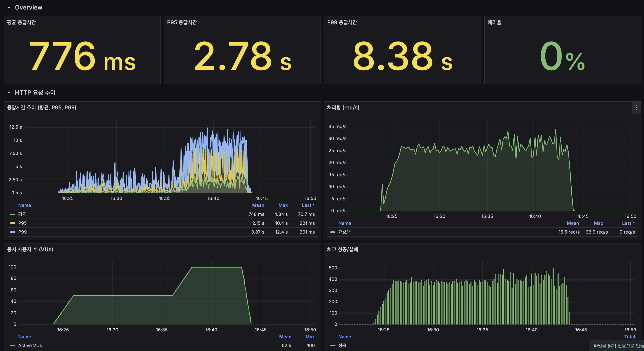This screenshot has height=351, width=644.
Task: Toggle the 성공 series in 체크 성공/실패
Action: (x=342, y=345)
